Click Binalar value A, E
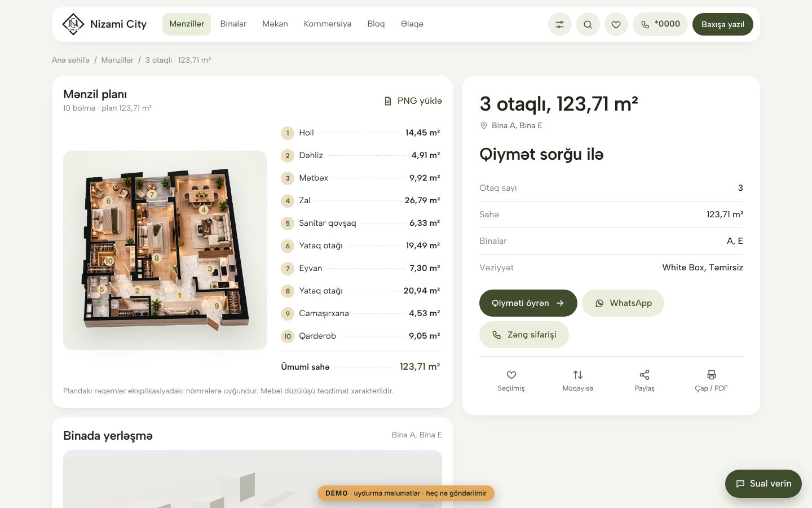 point(735,241)
